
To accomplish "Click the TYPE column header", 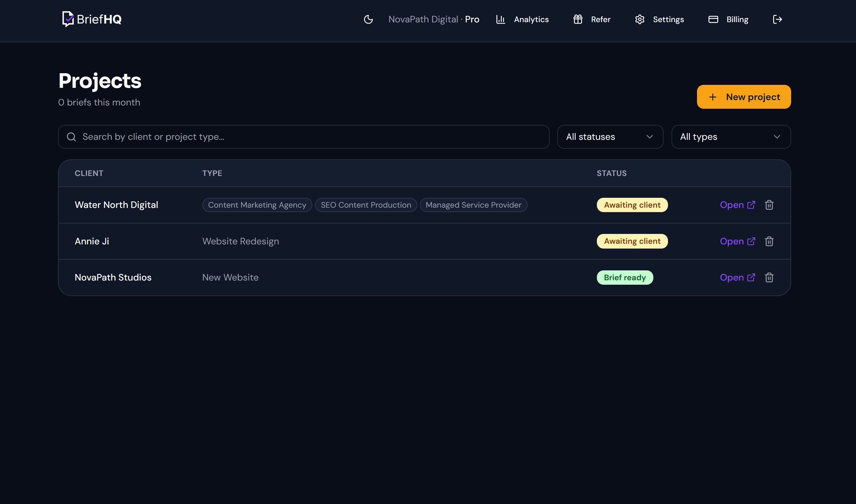I will coord(212,174).
